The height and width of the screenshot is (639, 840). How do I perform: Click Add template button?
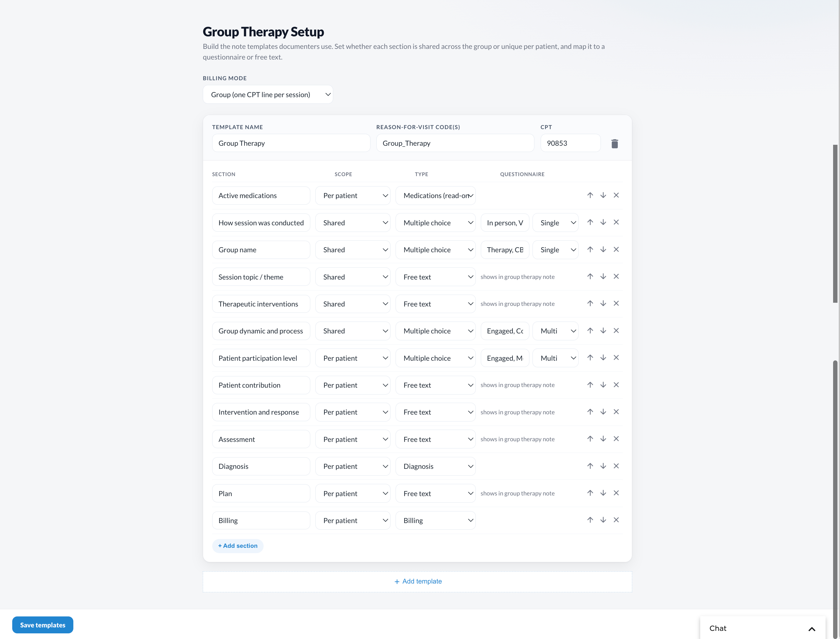pos(417,582)
